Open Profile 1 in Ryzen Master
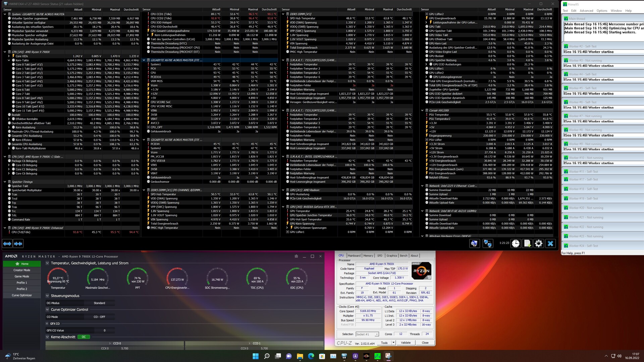 [22, 283]
